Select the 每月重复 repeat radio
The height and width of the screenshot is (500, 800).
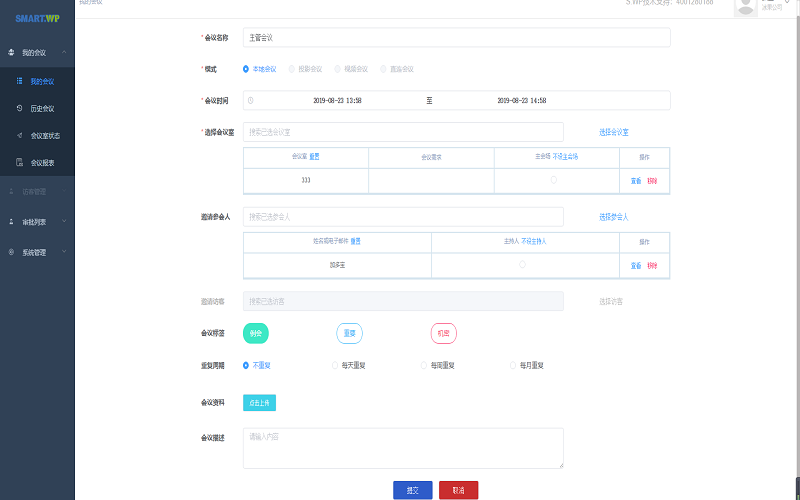513,365
